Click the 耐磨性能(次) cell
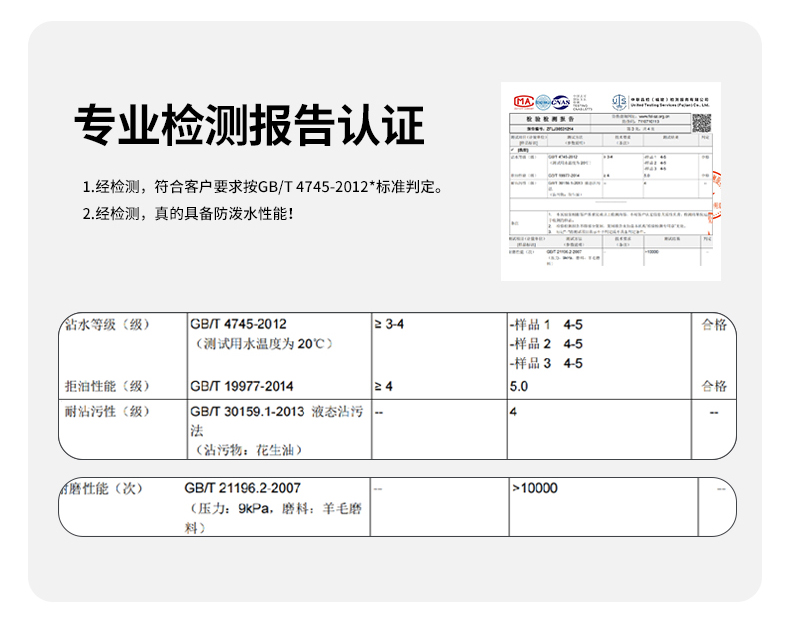This screenshot has height=630, width=790. pos(101,488)
